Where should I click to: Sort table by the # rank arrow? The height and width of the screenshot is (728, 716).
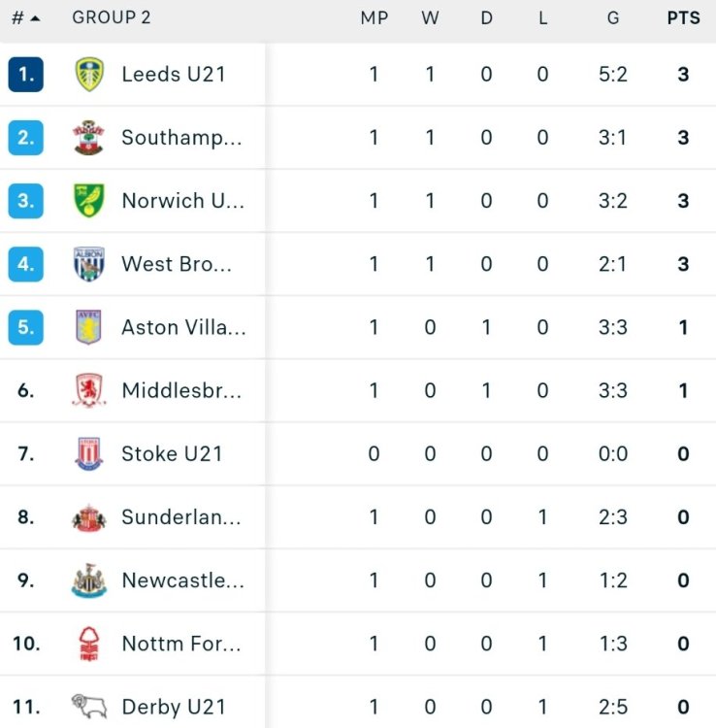(26, 18)
